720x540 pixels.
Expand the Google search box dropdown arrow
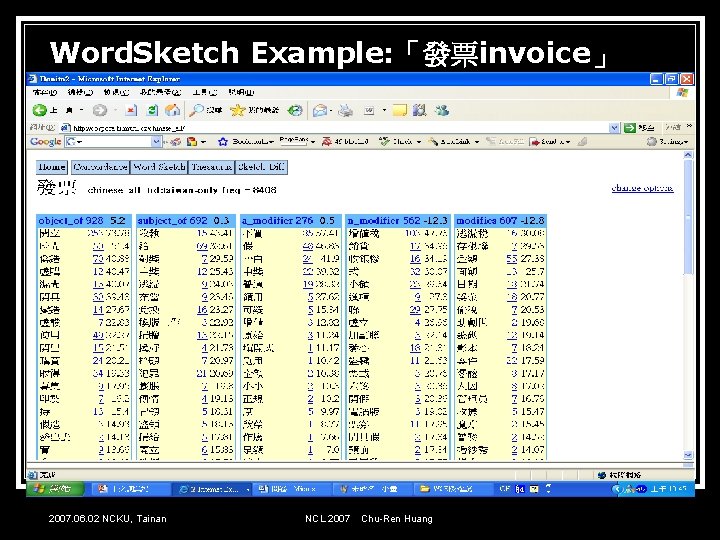click(157, 141)
